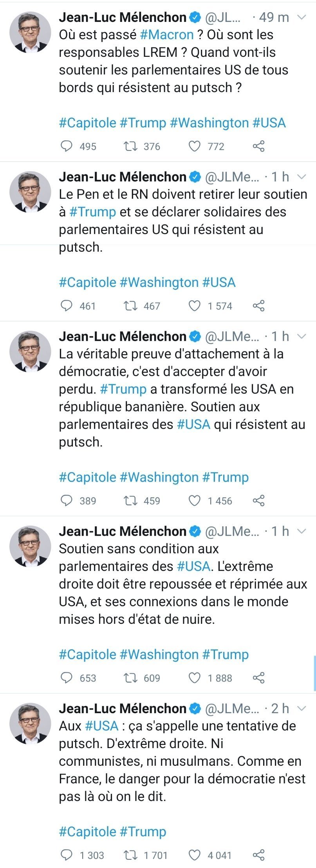Screen dimensions: 316x868
Task: Open the inline #Trump hashtag in Le Pen tweet
Action: [x=92, y=212]
